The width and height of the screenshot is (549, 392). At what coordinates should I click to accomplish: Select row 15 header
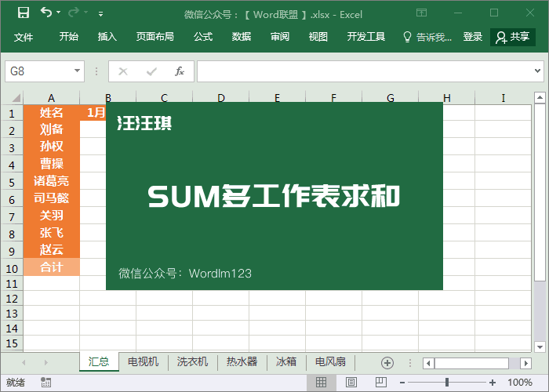pos(12,343)
